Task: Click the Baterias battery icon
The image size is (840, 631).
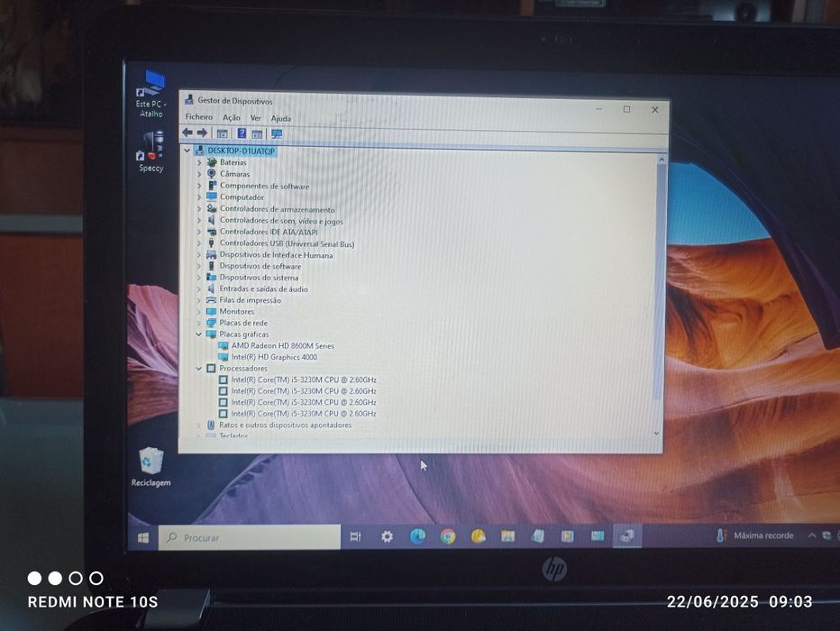Action: click(x=212, y=161)
